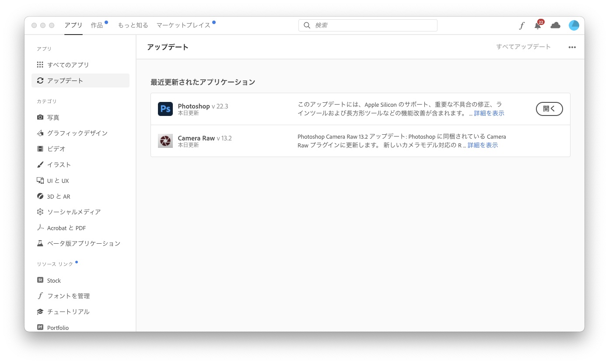Click the Graphic Design category icon
This screenshot has width=609, height=364.
tap(40, 133)
